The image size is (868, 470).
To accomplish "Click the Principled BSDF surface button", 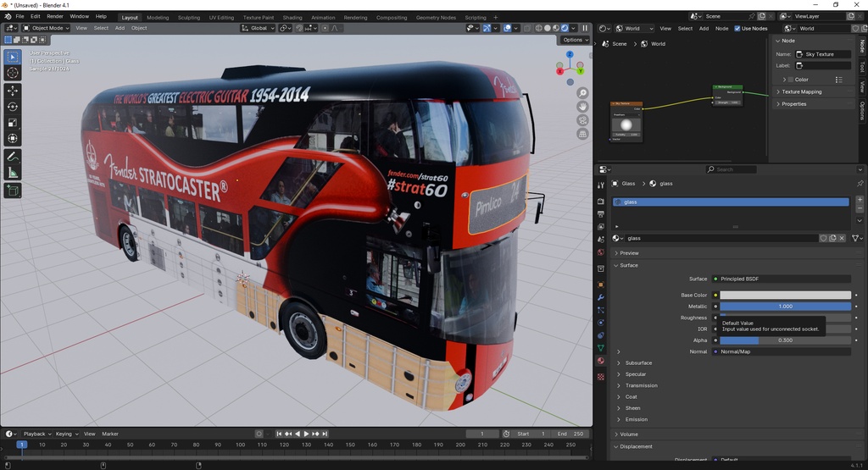I will pos(782,279).
